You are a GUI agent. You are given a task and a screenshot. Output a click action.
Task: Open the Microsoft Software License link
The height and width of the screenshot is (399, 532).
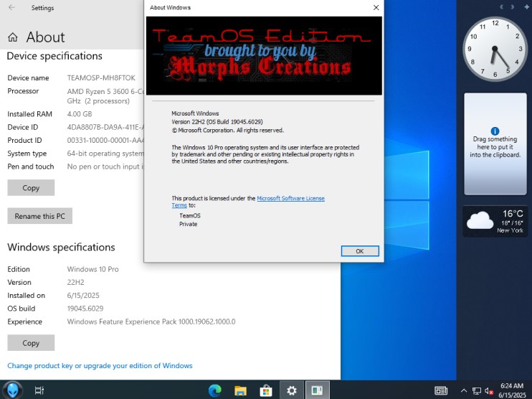tap(290, 198)
